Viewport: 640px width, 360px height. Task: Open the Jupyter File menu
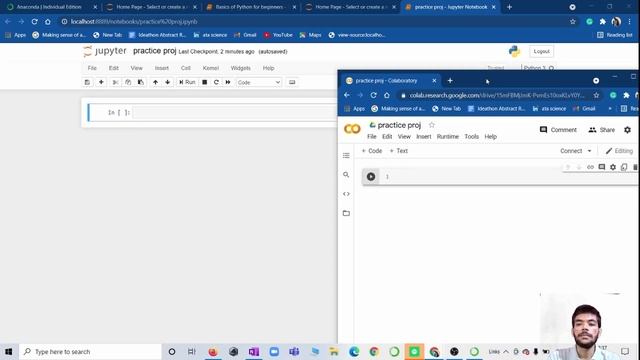coord(92,68)
